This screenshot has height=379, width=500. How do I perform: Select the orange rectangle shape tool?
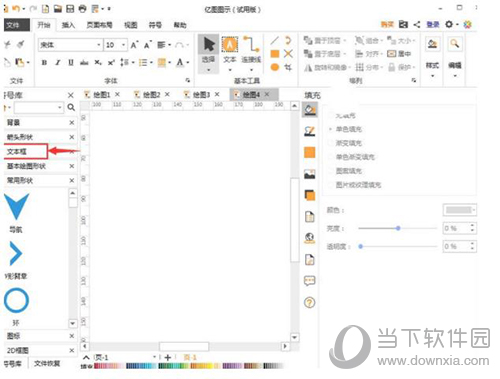[x=275, y=53]
